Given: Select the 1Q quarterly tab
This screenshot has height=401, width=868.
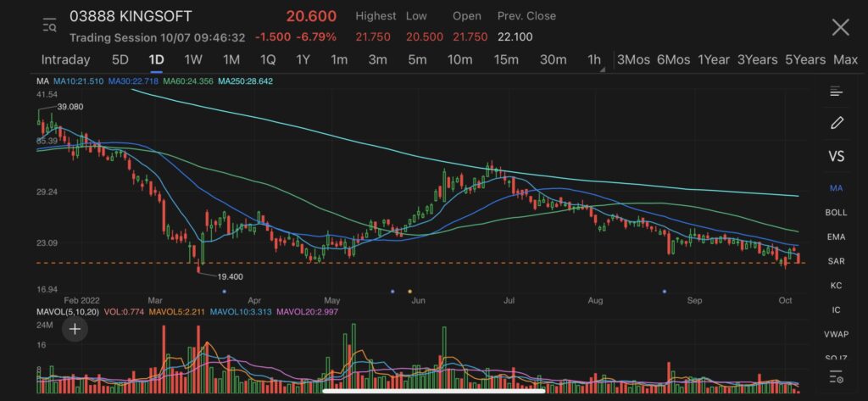Looking at the screenshot, I should 267,60.
